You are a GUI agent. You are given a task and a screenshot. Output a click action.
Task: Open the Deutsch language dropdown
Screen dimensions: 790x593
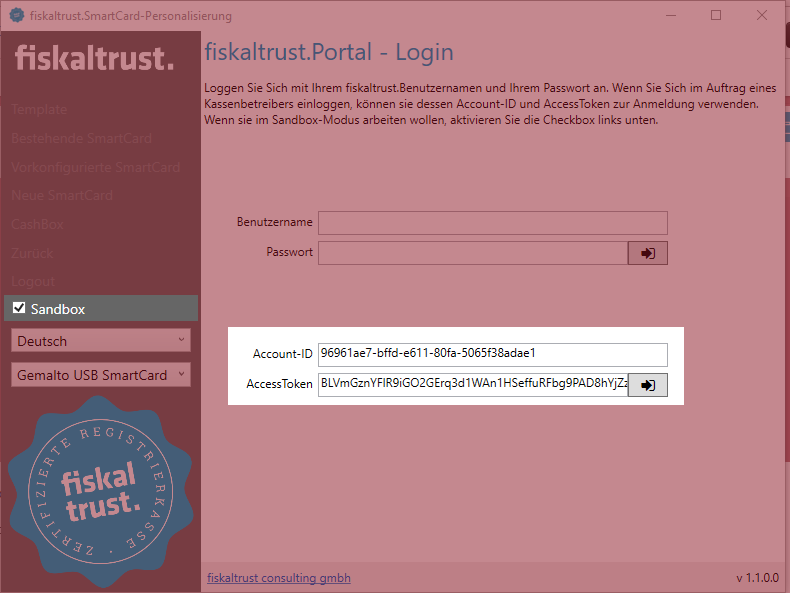[101, 341]
